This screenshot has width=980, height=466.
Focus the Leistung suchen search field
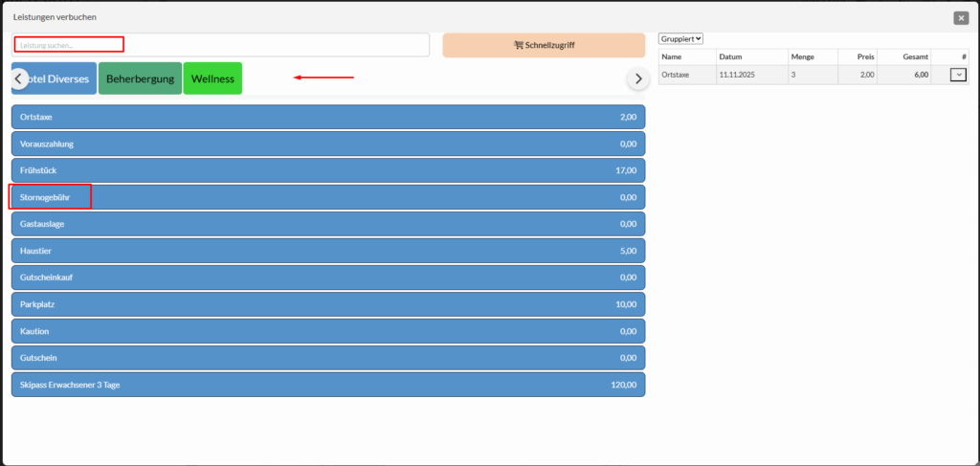(x=221, y=45)
